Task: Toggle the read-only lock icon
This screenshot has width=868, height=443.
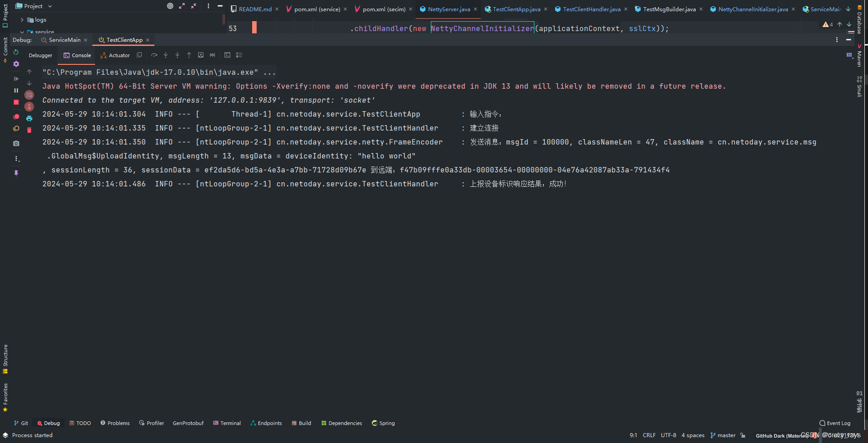Action: [743, 435]
